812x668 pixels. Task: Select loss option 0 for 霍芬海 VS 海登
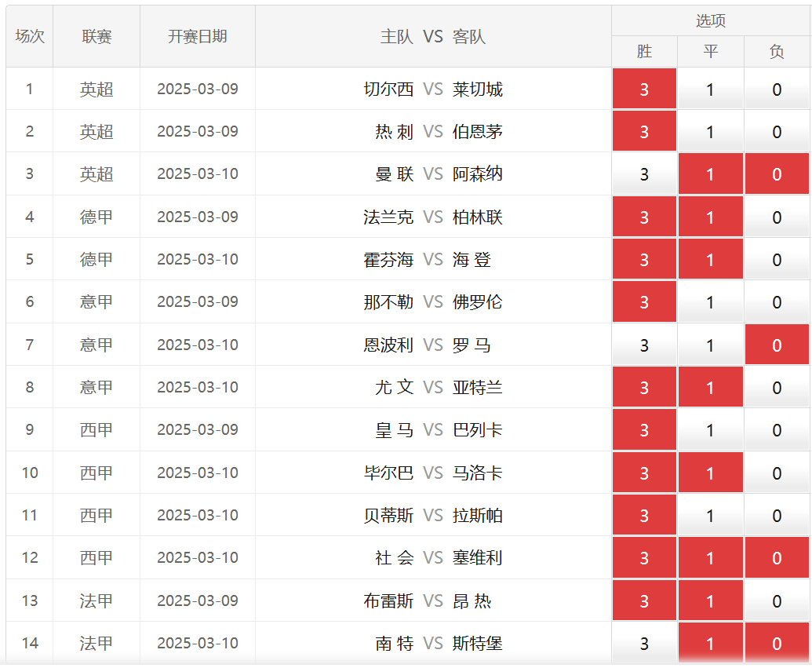pyautogui.click(x=777, y=259)
